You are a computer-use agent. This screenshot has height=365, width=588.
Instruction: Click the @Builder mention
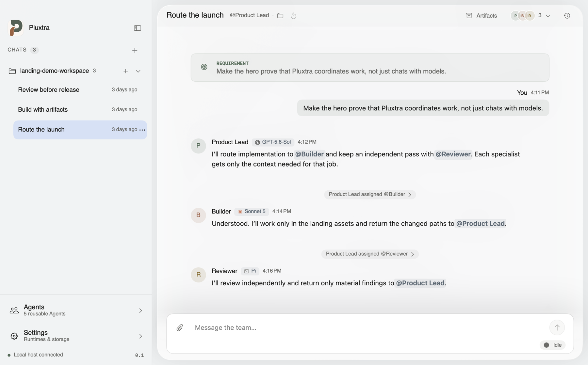click(309, 154)
